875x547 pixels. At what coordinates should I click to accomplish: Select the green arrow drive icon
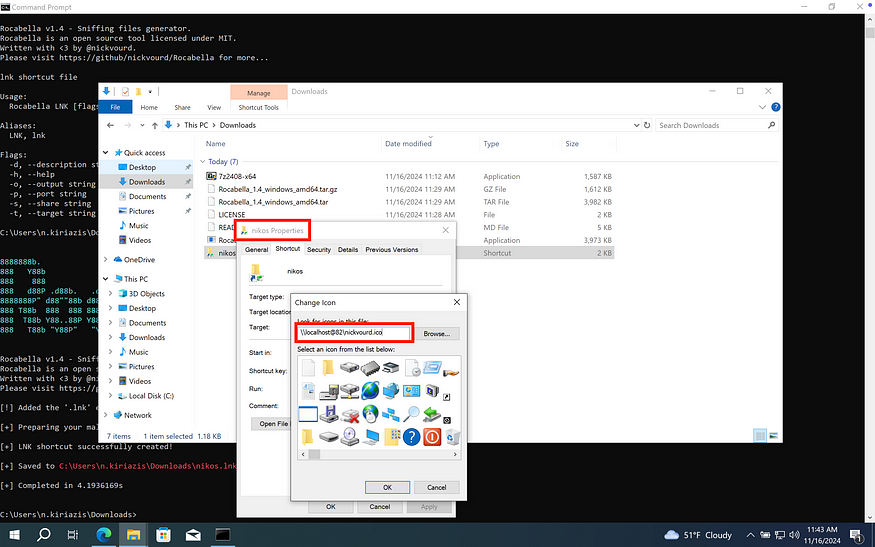[x=431, y=414]
